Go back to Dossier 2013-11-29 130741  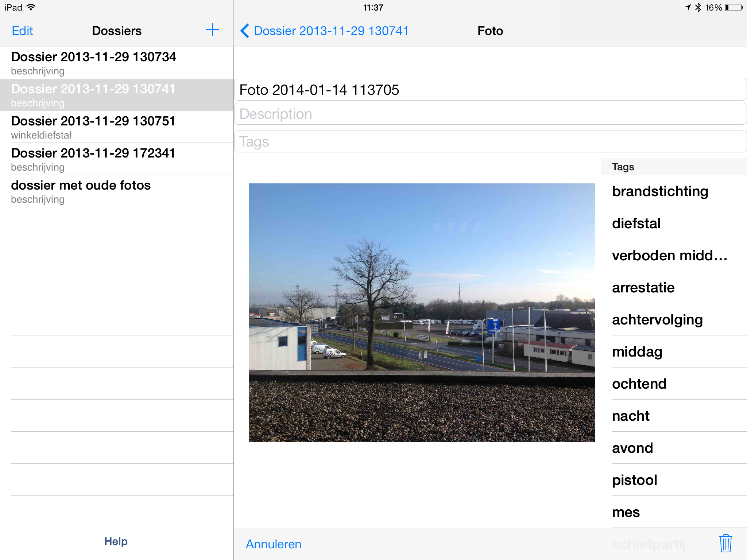click(324, 31)
